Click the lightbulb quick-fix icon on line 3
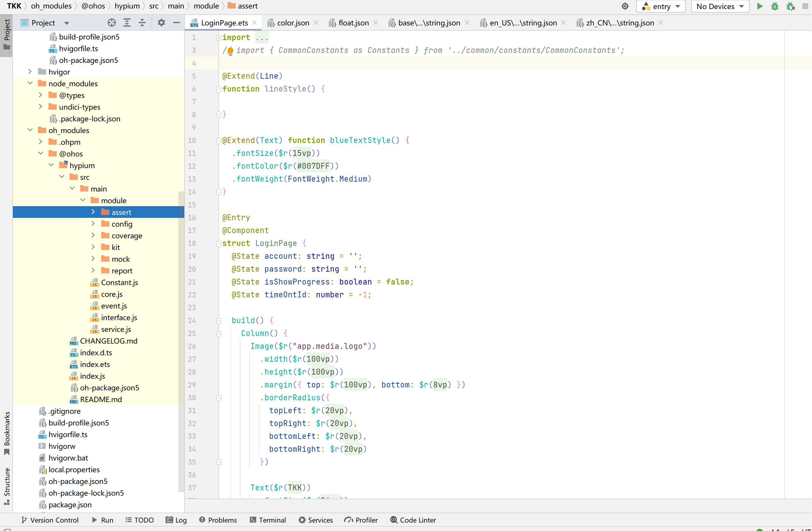This screenshot has width=812, height=531. coord(230,51)
